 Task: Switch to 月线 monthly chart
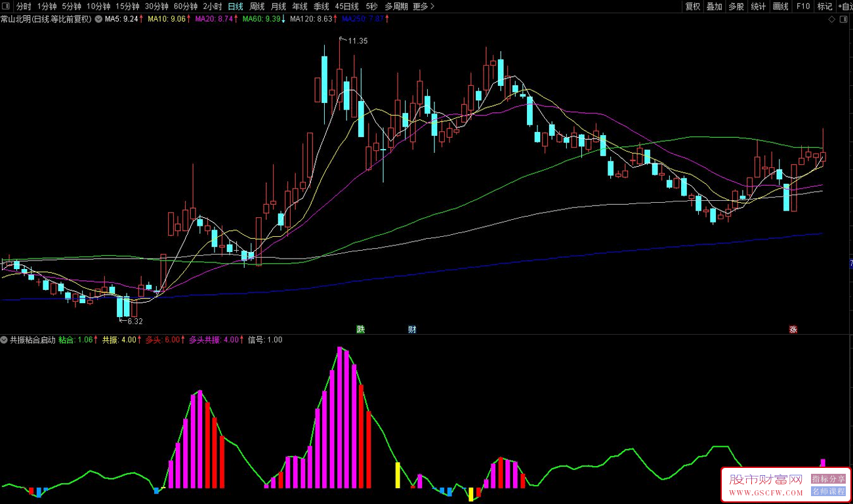(x=278, y=7)
